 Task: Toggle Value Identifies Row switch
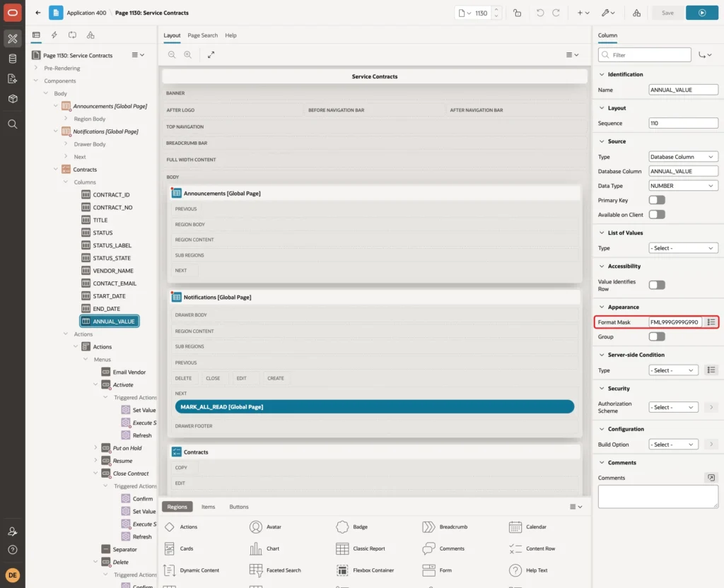click(x=657, y=286)
